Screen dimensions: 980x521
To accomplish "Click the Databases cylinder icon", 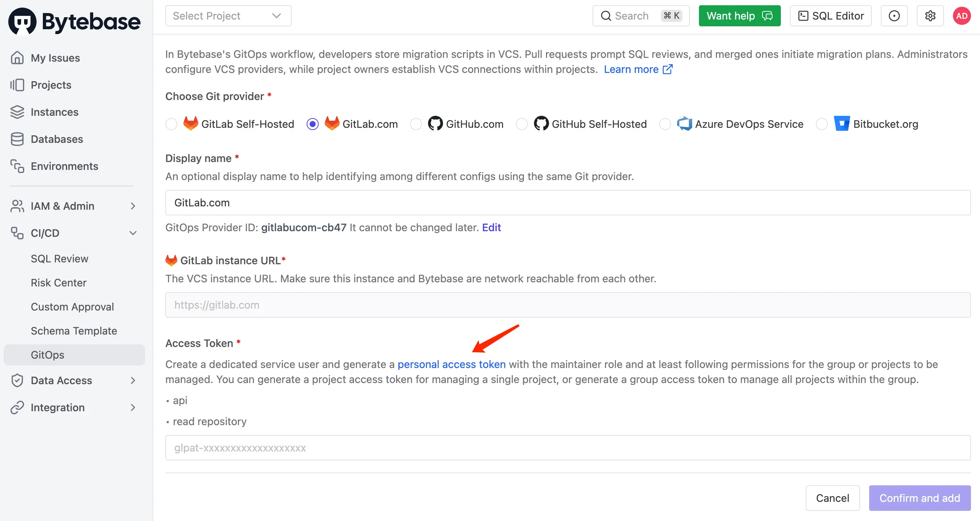I will coord(17,139).
